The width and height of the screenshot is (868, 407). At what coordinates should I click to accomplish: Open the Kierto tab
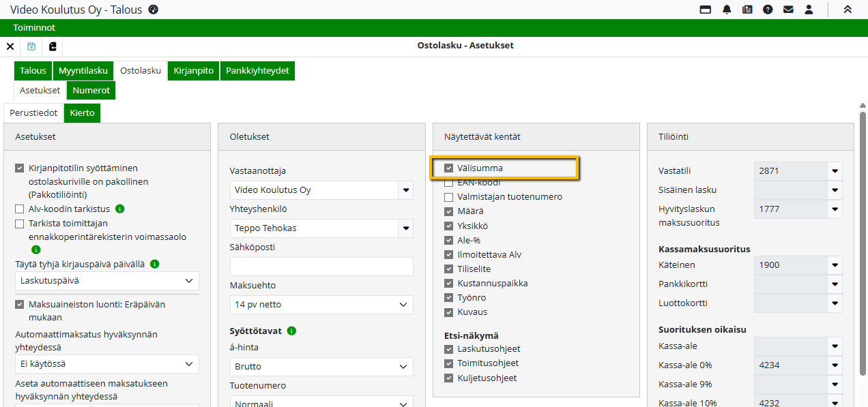coord(82,113)
